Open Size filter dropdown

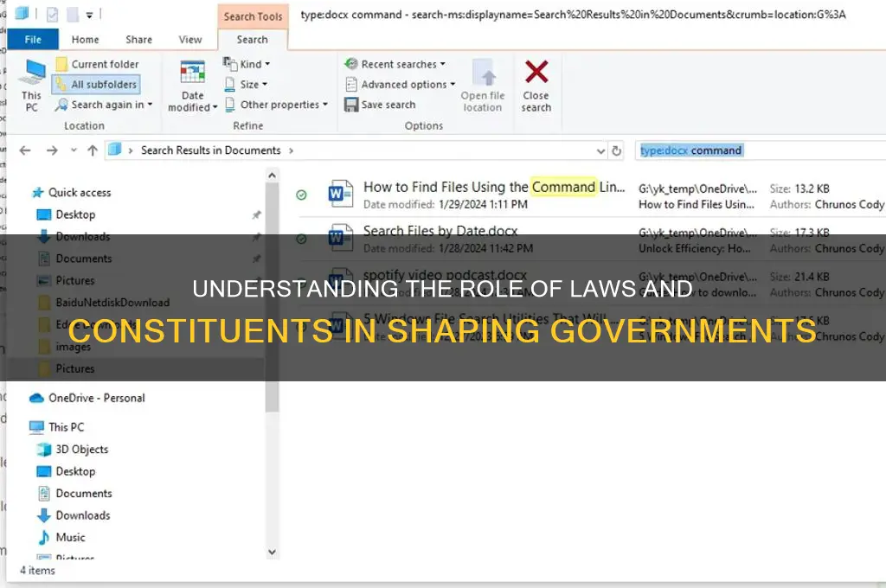click(246, 85)
